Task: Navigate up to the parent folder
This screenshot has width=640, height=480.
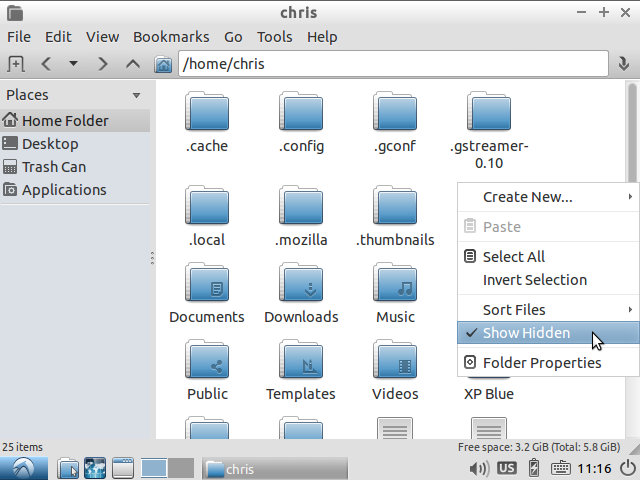Action: point(133,64)
